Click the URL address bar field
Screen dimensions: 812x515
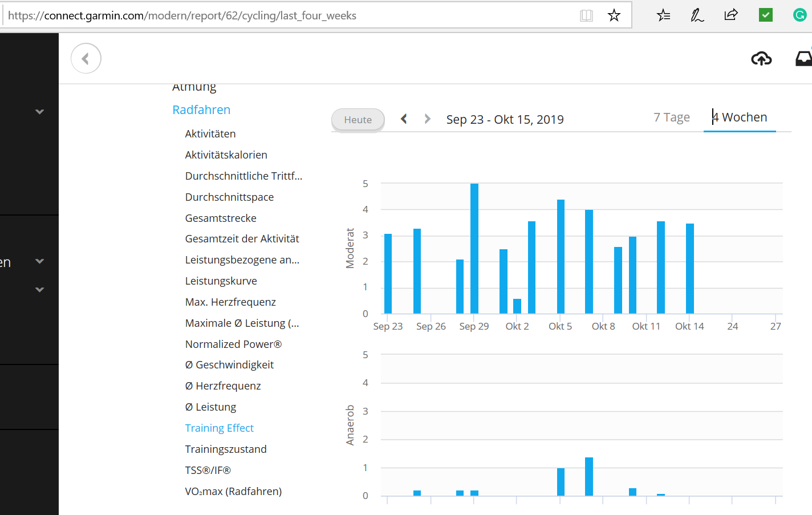pos(285,15)
